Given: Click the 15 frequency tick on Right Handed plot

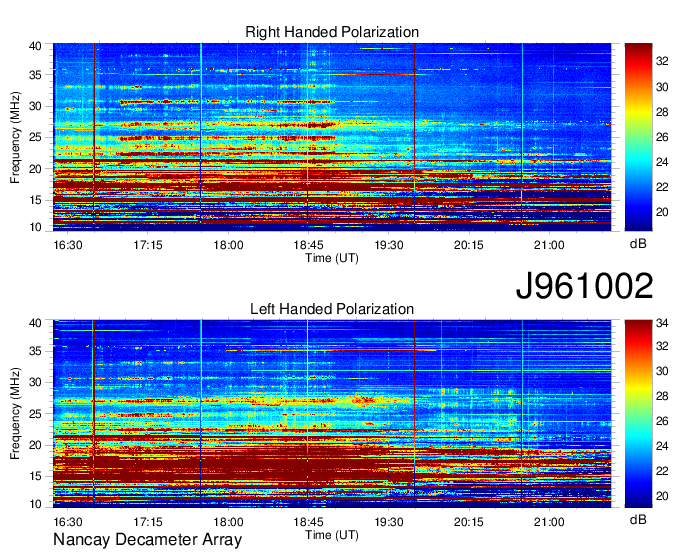Looking at the screenshot, I should point(36,200).
